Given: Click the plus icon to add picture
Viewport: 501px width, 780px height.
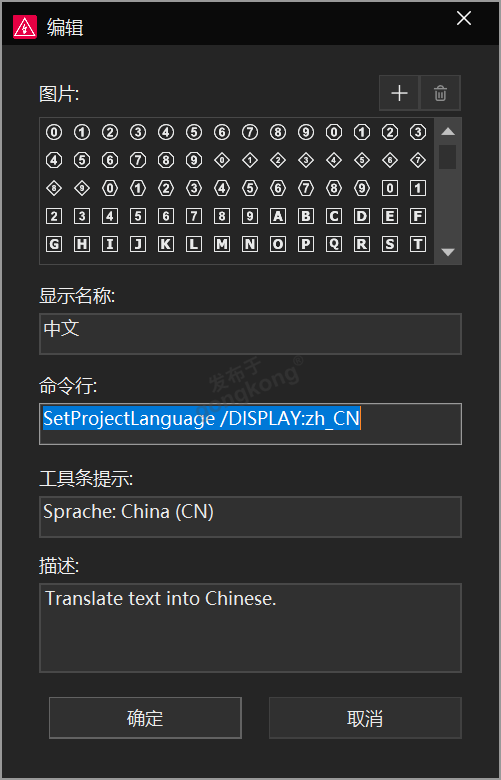Looking at the screenshot, I should pyautogui.click(x=399, y=93).
